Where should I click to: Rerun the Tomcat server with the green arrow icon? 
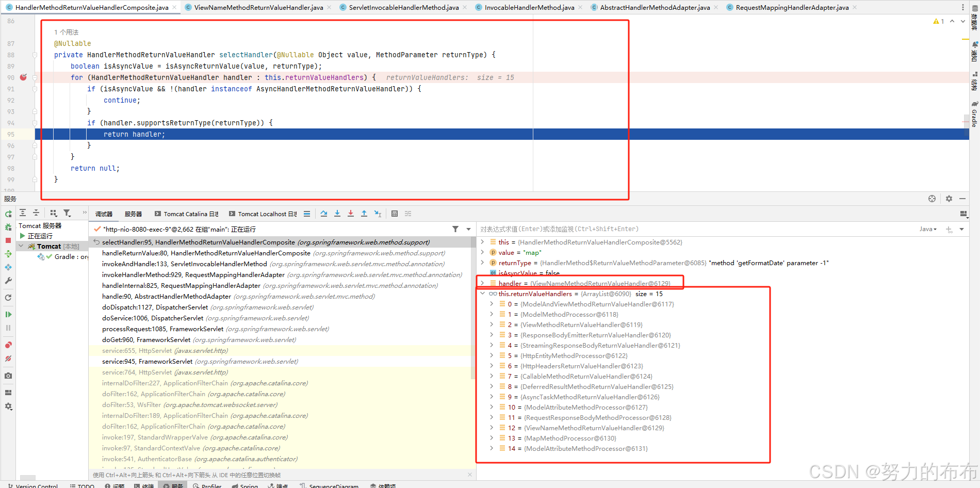[8, 214]
